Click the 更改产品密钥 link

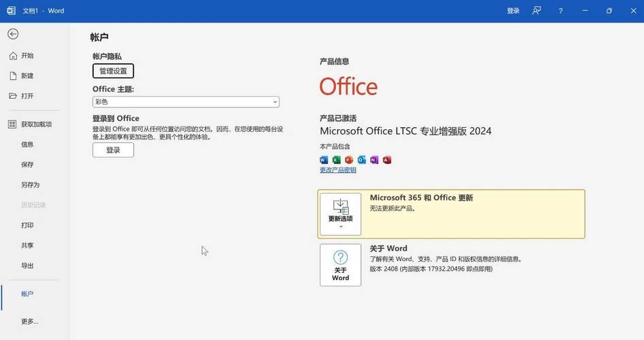coord(338,170)
